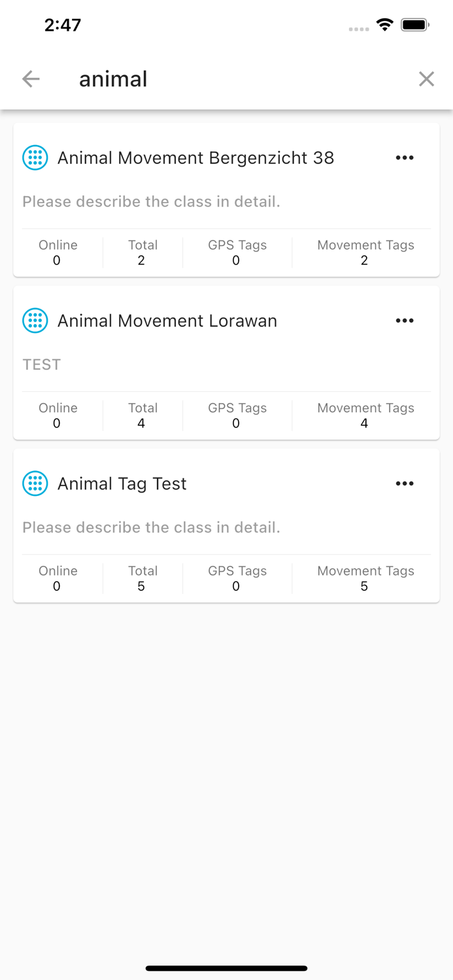The height and width of the screenshot is (980, 453).
Task: Tap the home indicator bar at bottom
Action: (x=226, y=968)
